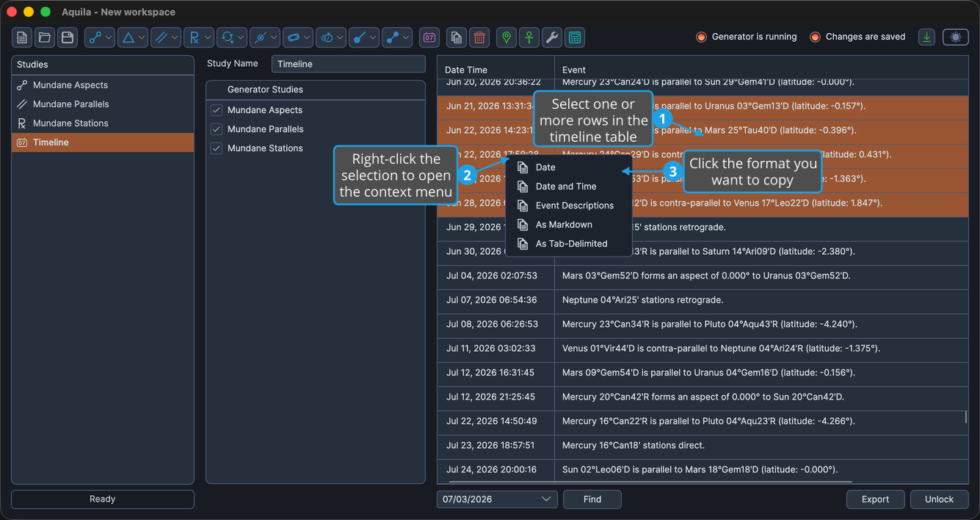
Task: Add a timeline study with the calendar icon
Action: (429, 37)
